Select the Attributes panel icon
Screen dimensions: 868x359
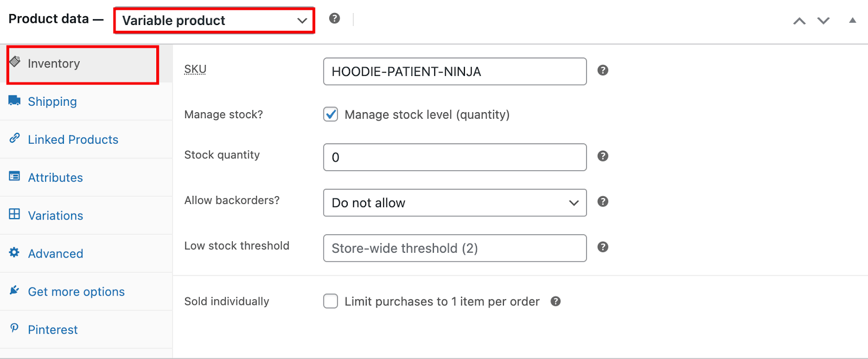15,177
